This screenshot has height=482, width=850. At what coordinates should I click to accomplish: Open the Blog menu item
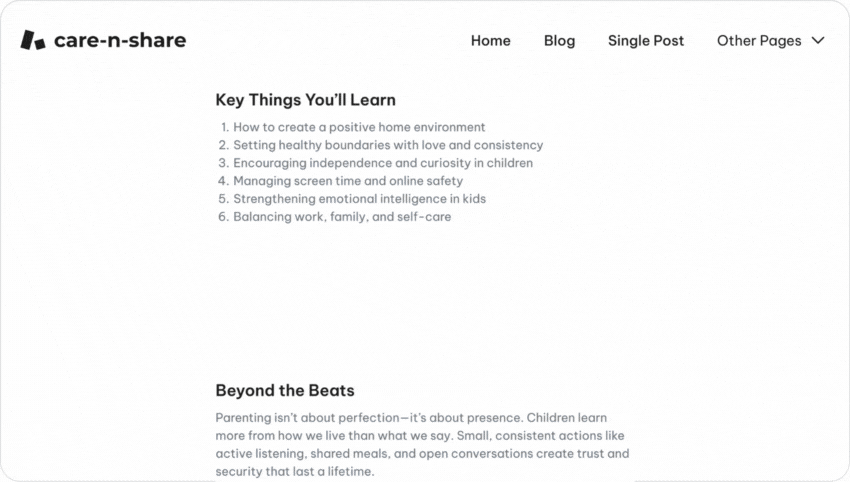559,41
